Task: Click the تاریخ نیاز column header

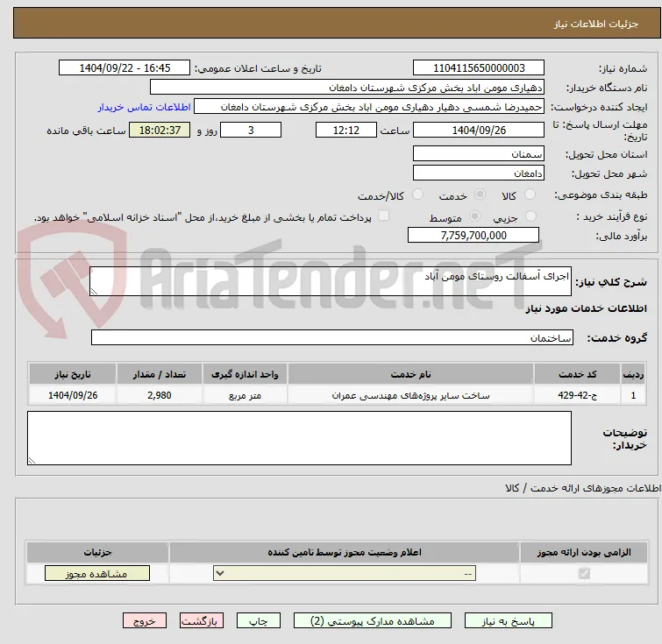Action: click(73, 374)
